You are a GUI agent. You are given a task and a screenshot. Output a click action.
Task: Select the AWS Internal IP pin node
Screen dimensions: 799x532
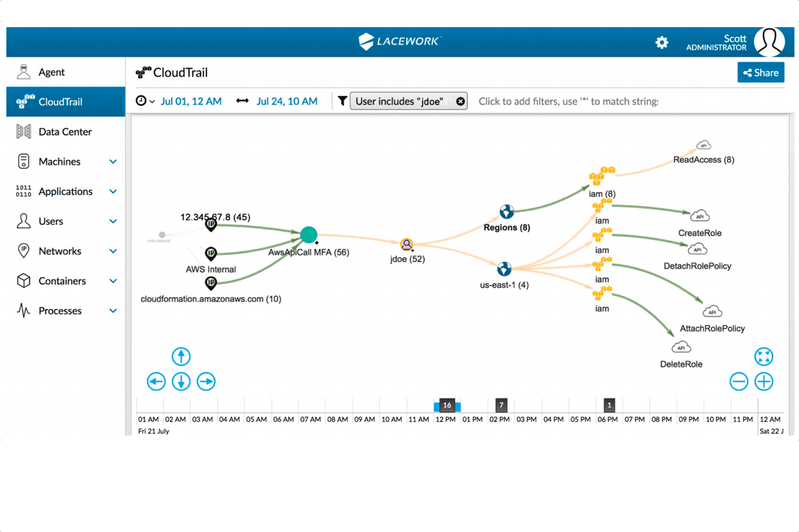pos(211,254)
